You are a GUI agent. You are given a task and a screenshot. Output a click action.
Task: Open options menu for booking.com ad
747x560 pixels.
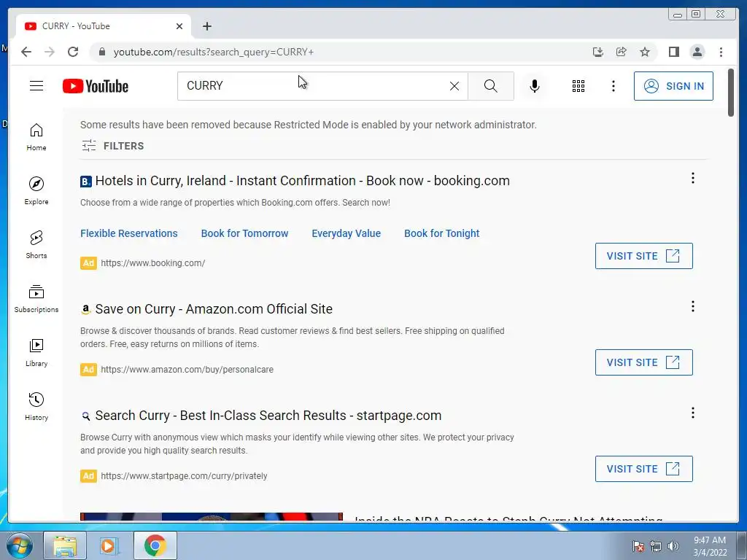(x=693, y=178)
